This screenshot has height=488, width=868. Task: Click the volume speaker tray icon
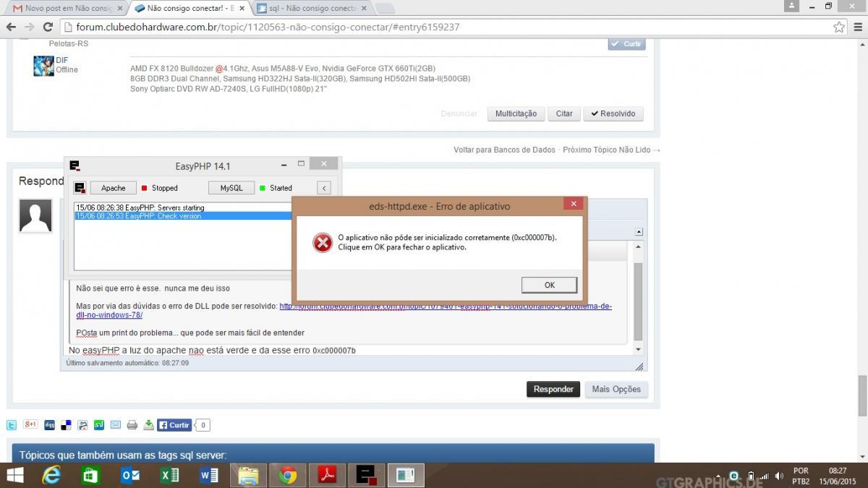pyautogui.click(x=778, y=476)
